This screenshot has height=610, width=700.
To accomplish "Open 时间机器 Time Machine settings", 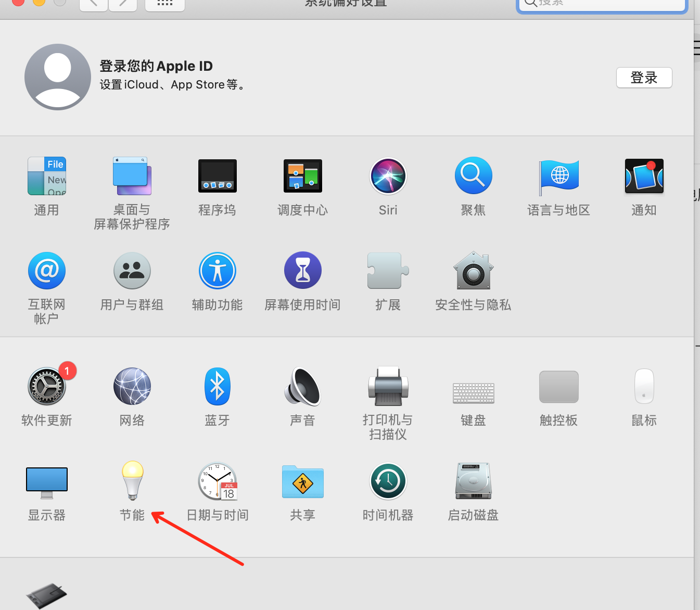I will (388, 481).
